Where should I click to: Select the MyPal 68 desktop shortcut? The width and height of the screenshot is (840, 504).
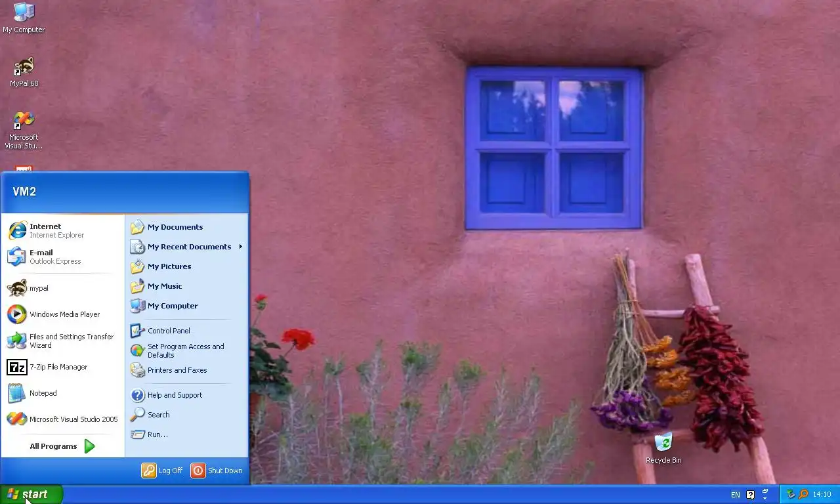click(x=24, y=72)
